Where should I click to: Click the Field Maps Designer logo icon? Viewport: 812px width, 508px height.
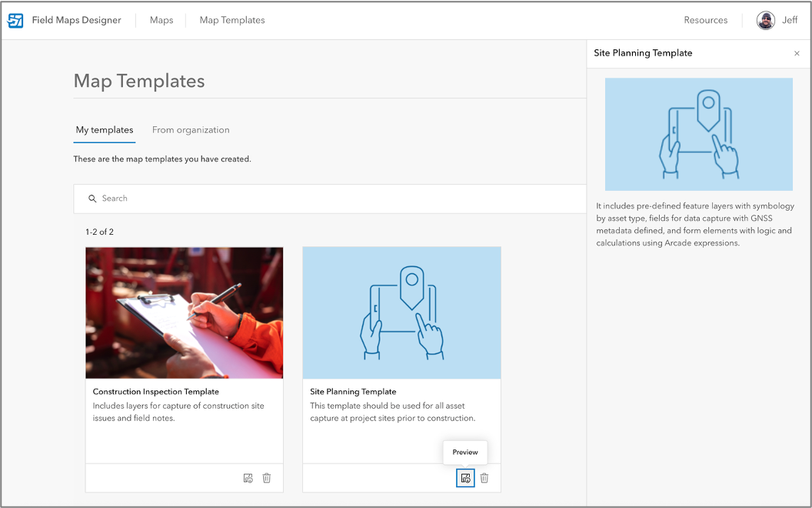[15, 20]
